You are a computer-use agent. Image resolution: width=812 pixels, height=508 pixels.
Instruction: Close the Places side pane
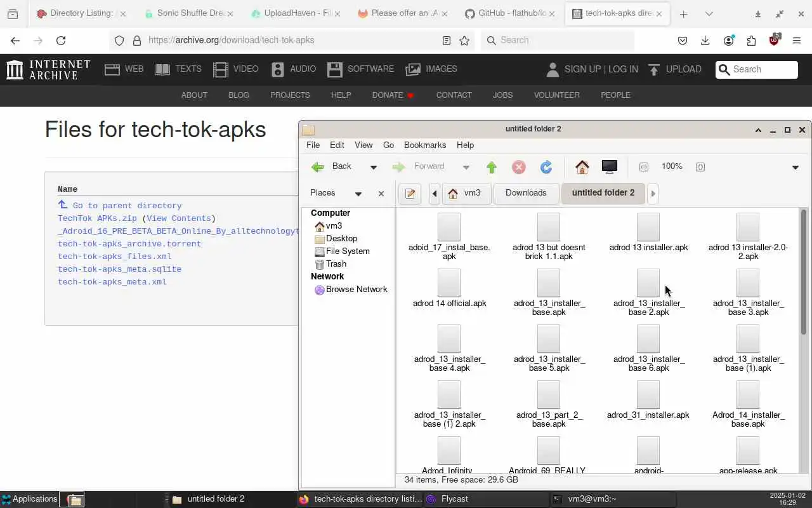click(381, 194)
